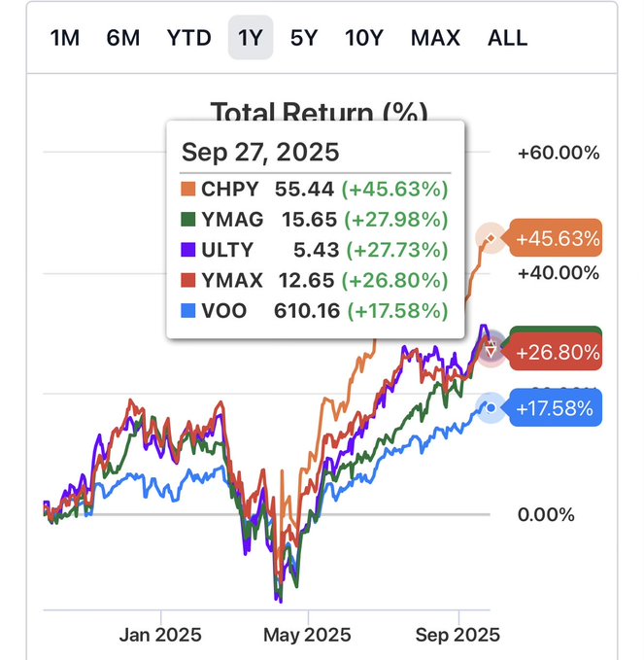Click the orange +45.63% end label

pos(558,238)
